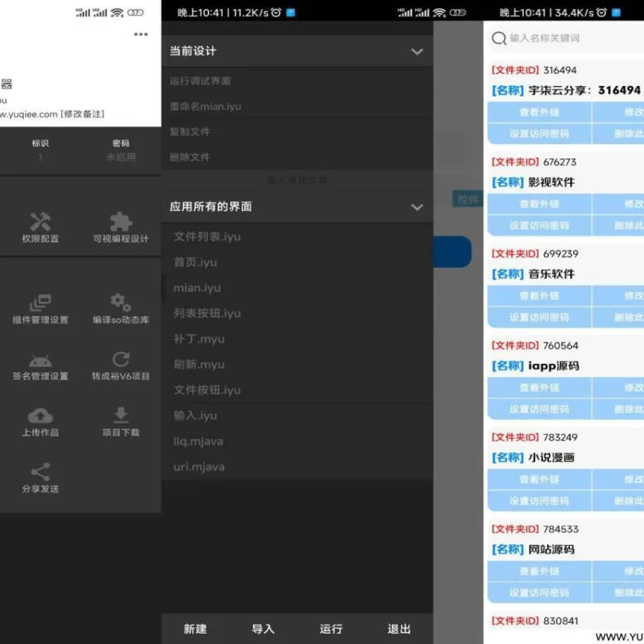
Task: Tap 查看外链 for 小说漫画 folder
Action: click(539, 479)
